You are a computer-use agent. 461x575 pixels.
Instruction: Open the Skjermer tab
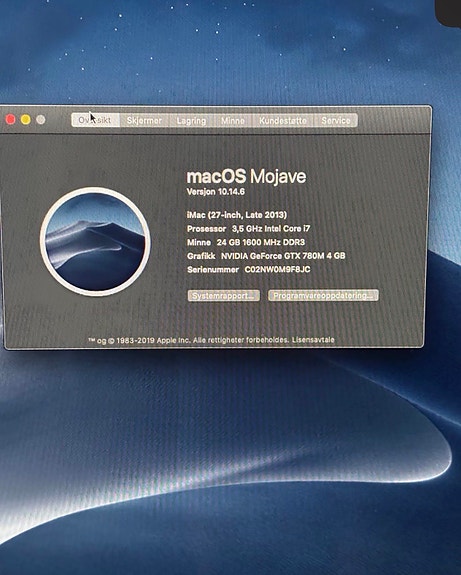click(x=144, y=120)
